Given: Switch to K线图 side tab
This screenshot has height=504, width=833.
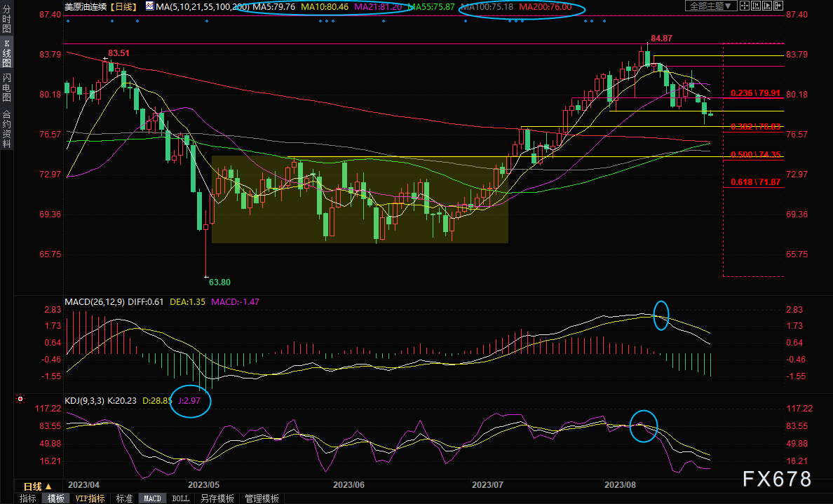Looking at the screenshot, I should (x=6, y=53).
